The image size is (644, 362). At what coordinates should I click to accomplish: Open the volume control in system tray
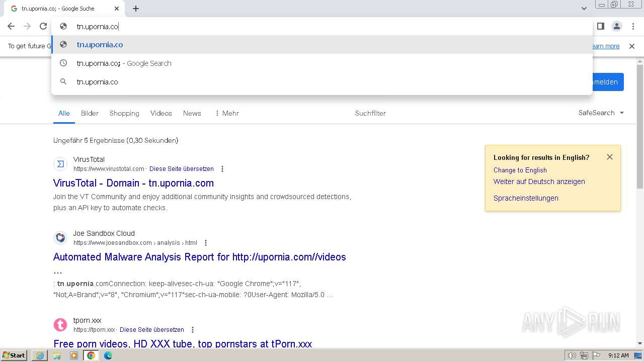pyautogui.click(x=572, y=355)
